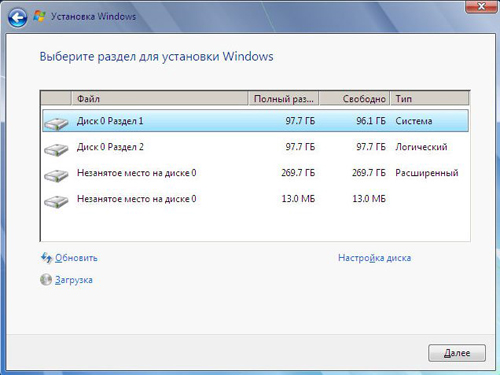Close the Установка Windows window
This screenshot has height=375, width=500.
(481, 6)
